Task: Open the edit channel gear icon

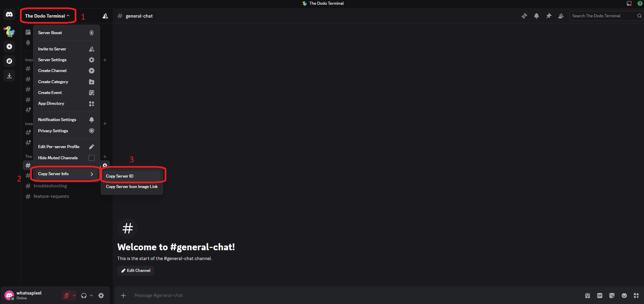Action: coord(105,165)
